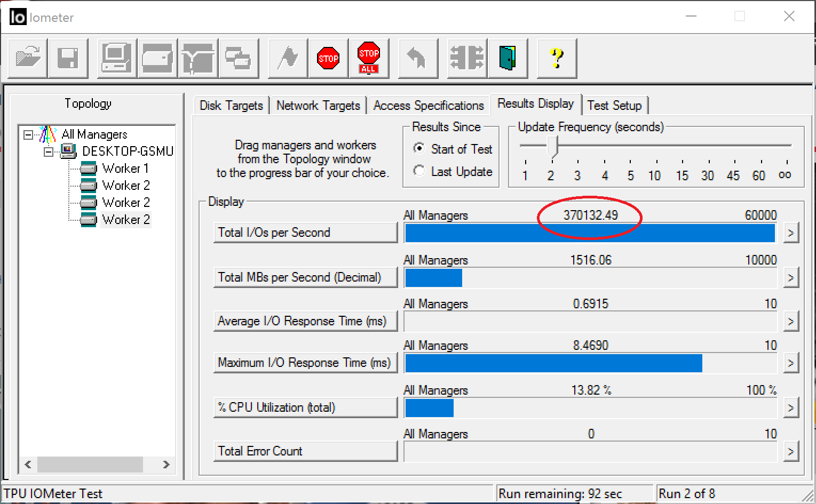Collapse the DESKTOP-GSMU manager node
This screenshot has width=816, height=504.
pos(49,152)
